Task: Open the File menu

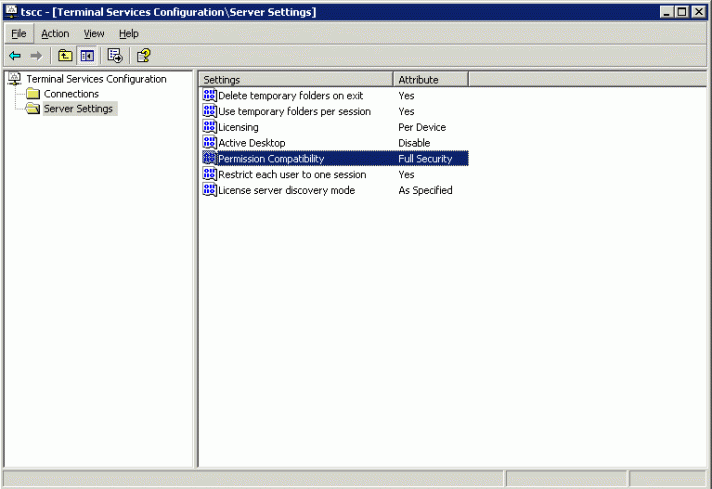Action: [x=18, y=34]
